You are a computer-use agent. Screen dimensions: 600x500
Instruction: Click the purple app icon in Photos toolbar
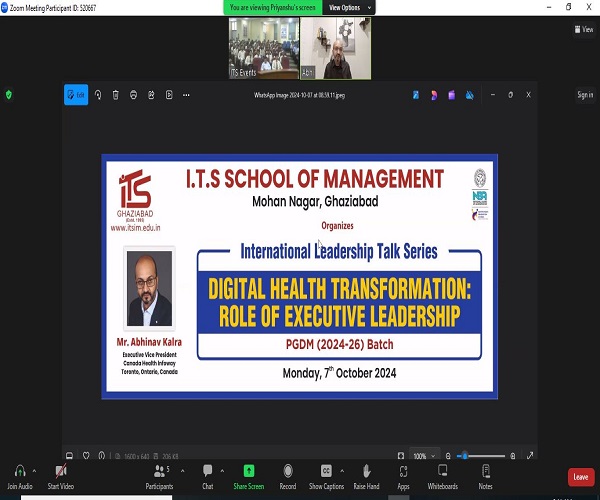pyautogui.click(x=452, y=95)
